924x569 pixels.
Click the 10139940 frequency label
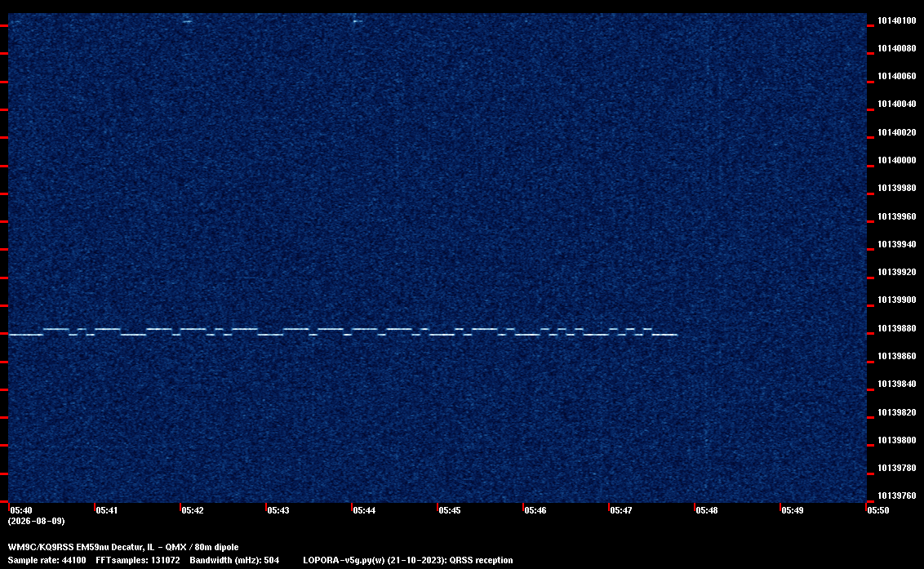pyautogui.click(x=896, y=244)
